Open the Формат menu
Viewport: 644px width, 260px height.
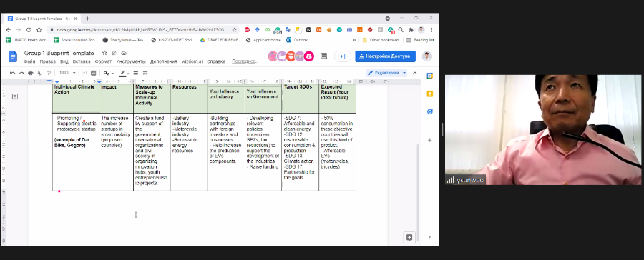[103, 61]
